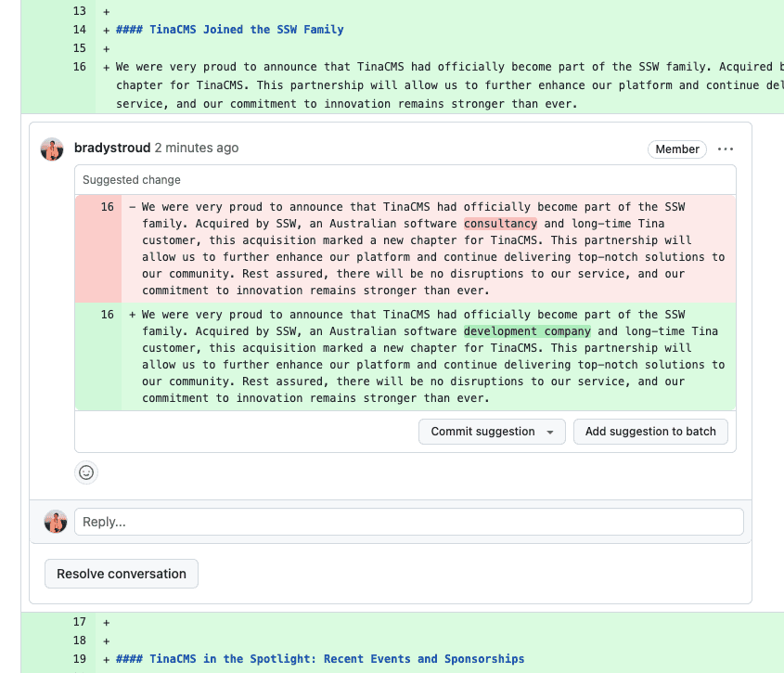Click line number 16 in the added suggestion
The image size is (784, 673).
pos(108,315)
